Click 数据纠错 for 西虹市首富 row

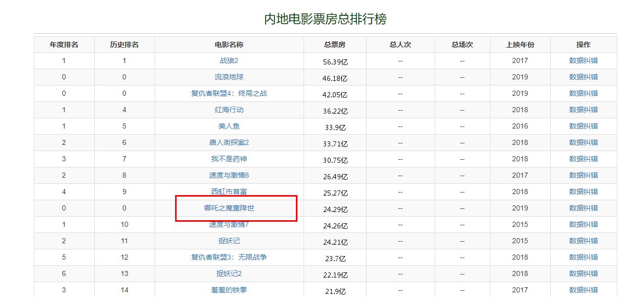(x=584, y=192)
